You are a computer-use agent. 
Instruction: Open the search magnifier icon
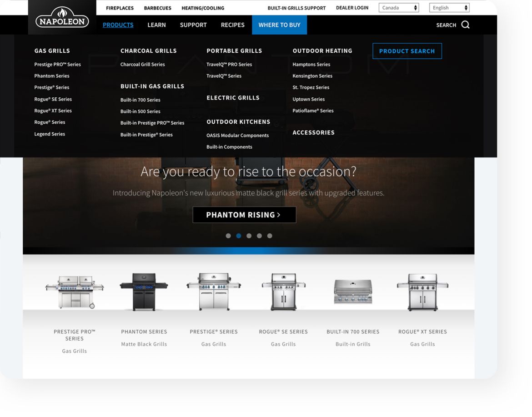coord(464,25)
